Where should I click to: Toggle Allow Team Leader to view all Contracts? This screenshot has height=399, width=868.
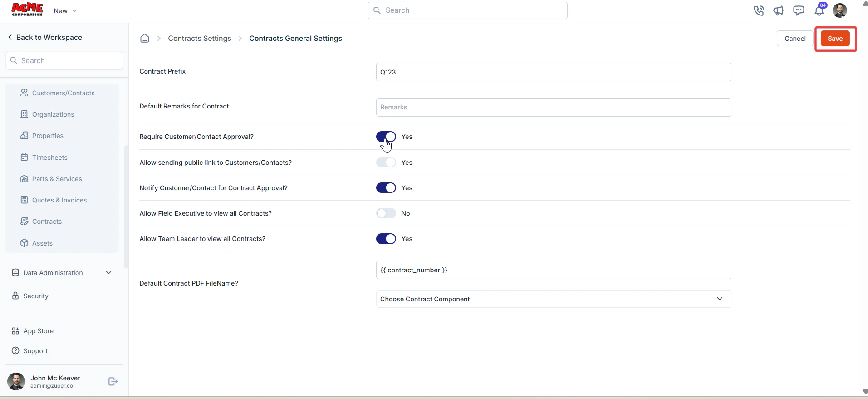click(386, 238)
